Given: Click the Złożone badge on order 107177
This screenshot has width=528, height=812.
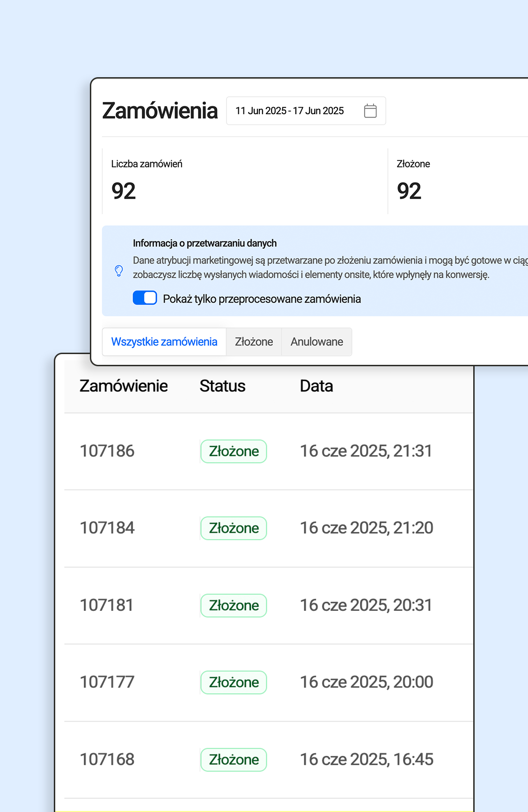Looking at the screenshot, I should tap(233, 682).
